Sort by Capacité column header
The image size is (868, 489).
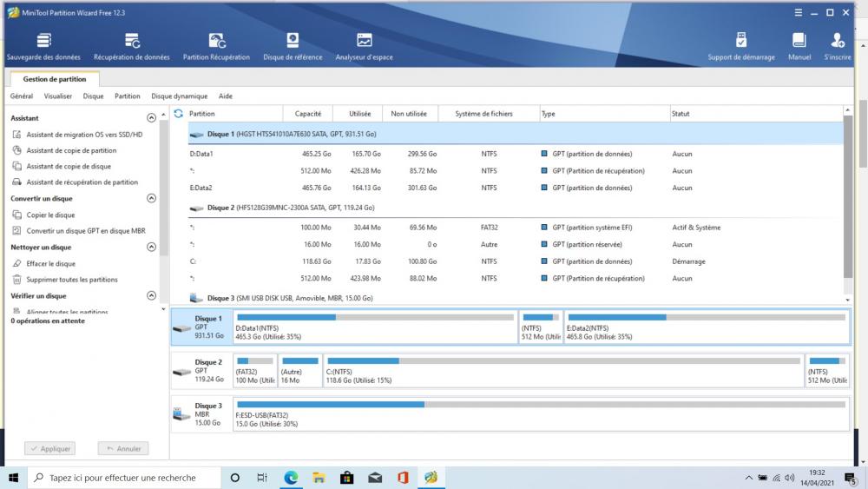point(308,114)
